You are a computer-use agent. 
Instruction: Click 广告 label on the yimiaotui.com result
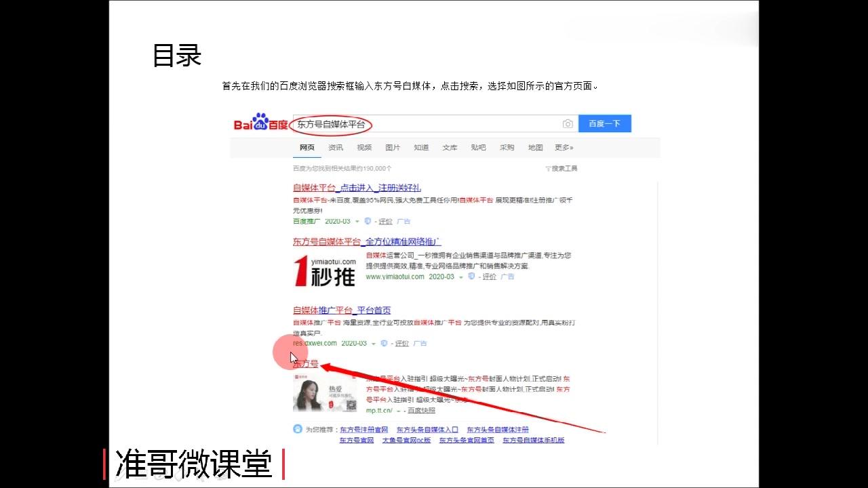[x=507, y=277]
